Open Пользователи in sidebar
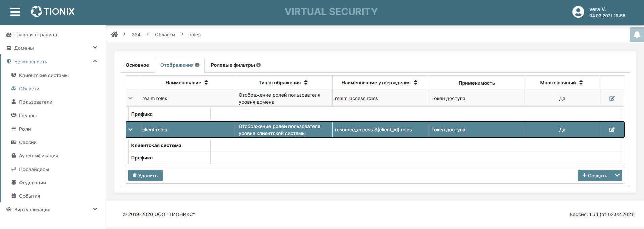 pos(36,102)
